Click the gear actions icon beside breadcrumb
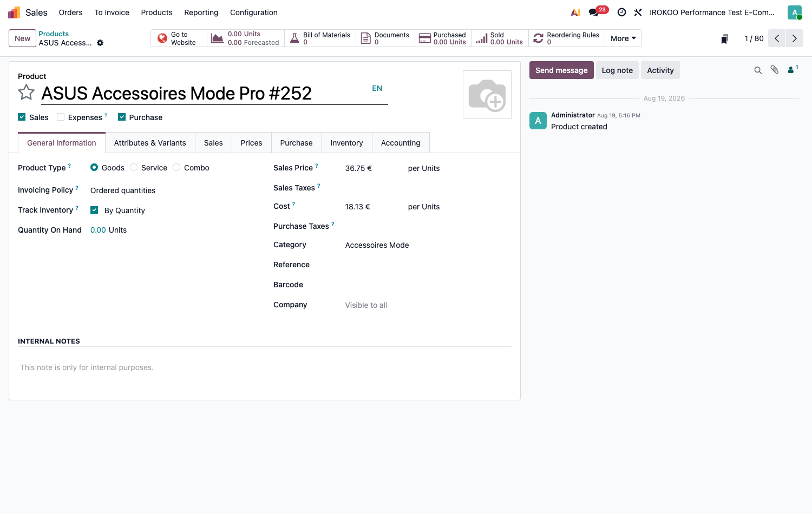The image size is (812, 514). (100, 43)
